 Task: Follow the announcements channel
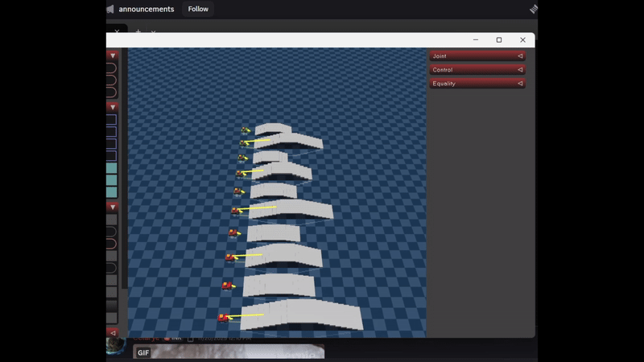click(198, 9)
